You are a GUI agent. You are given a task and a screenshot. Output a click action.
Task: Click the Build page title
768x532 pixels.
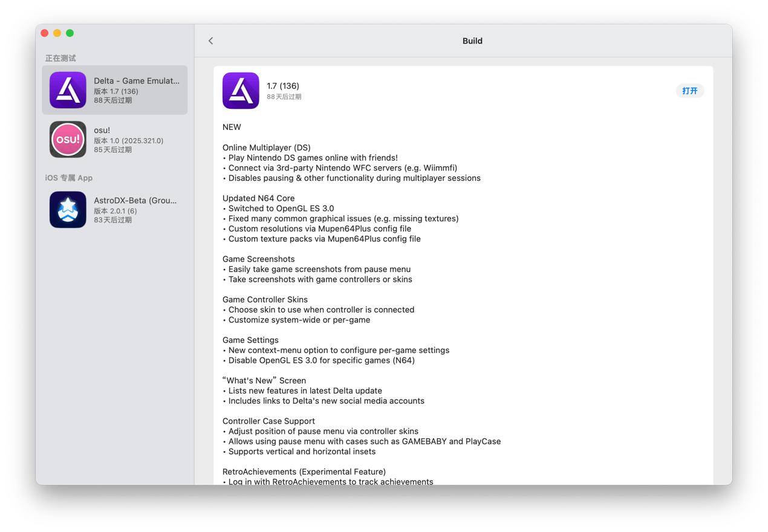472,41
